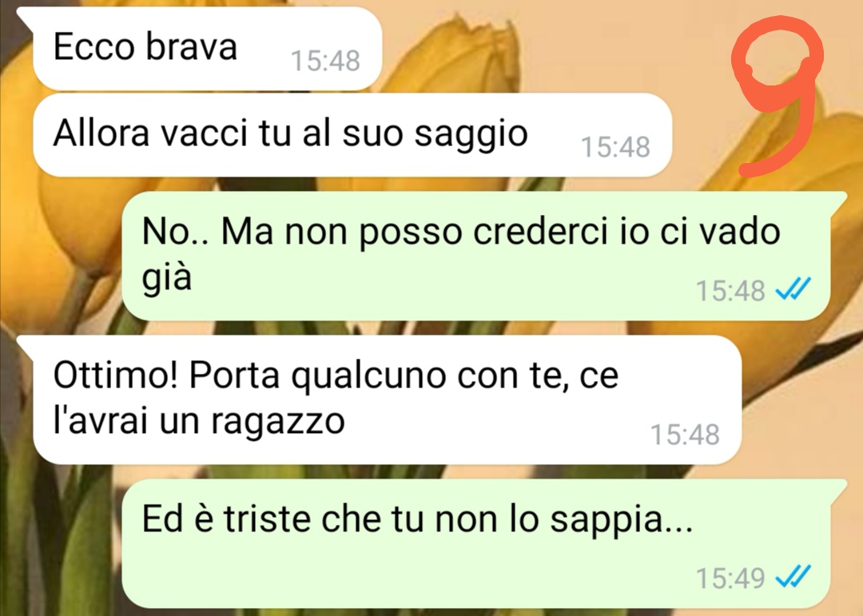The height and width of the screenshot is (616, 863).
Task: Click the 15:48 time on the 'già' message
Action: point(730,291)
